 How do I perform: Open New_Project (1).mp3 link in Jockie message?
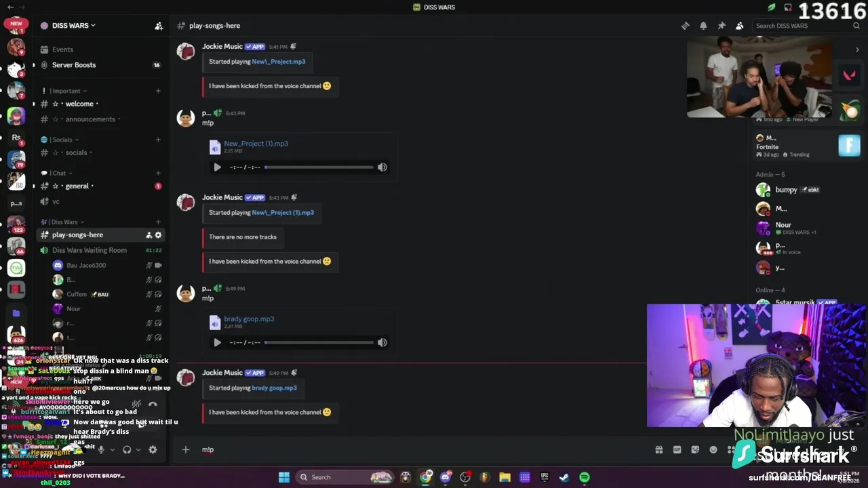283,213
